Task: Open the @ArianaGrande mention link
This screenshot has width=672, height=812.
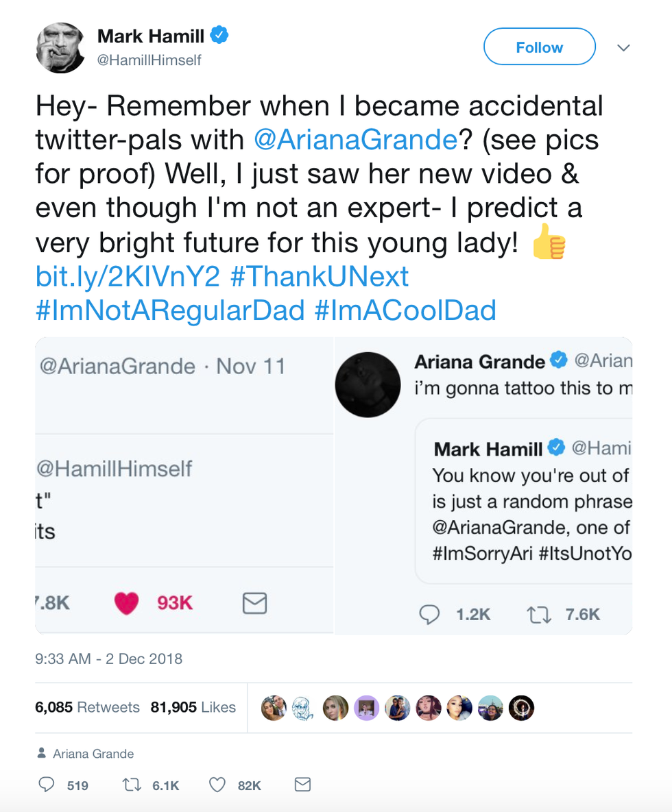Action: [x=355, y=140]
